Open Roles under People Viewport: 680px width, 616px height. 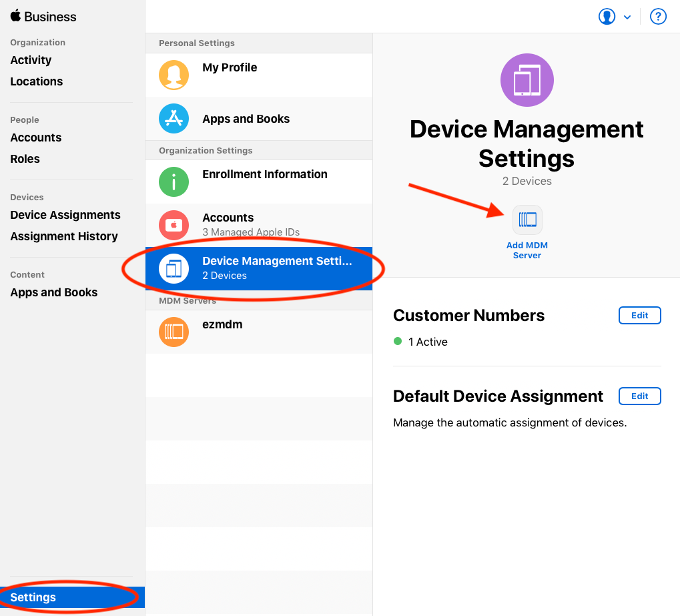(25, 159)
